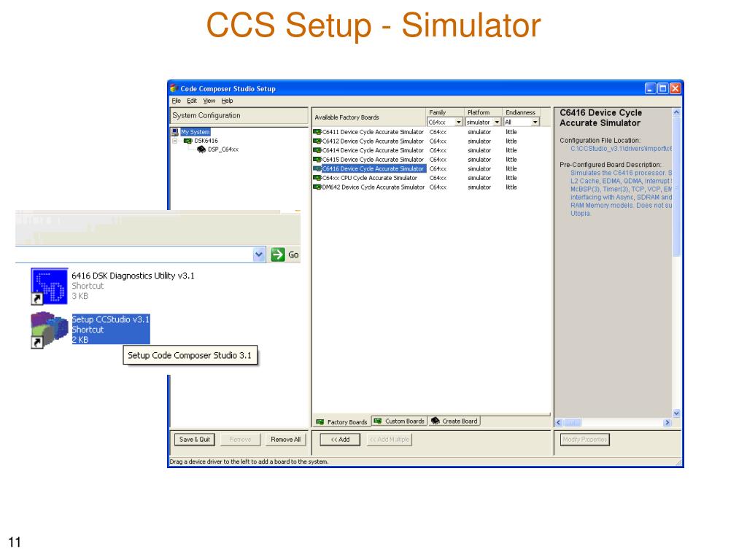Open the Edit menu
This screenshot has width=747, height=560.
pyautogui.click(x=192, y=101)
